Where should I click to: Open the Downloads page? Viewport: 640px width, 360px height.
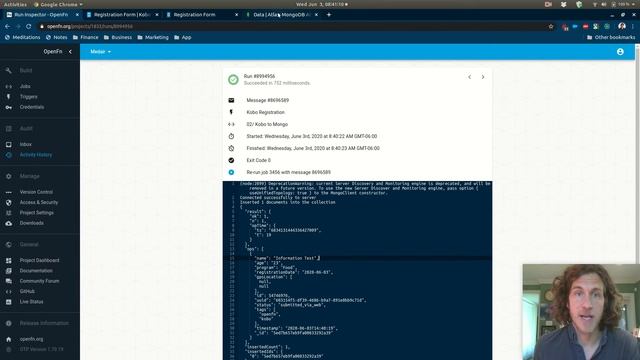tap(31, 223)
